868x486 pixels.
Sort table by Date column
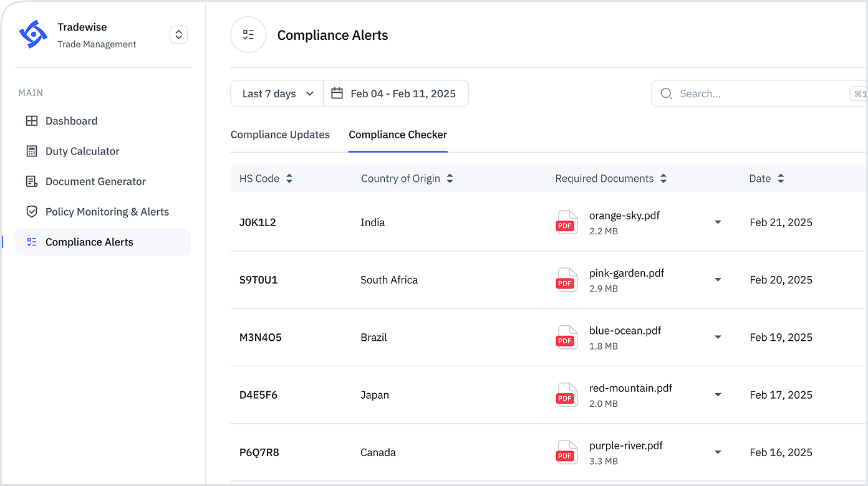(781, 179)
